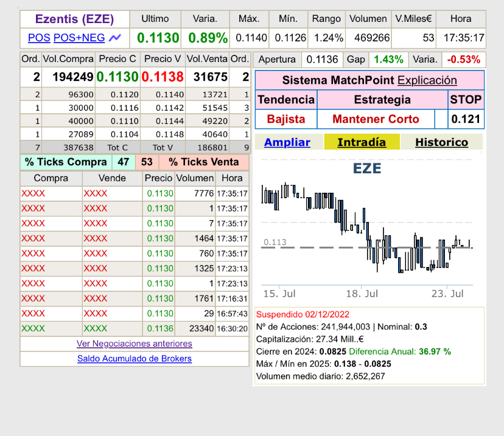Click the Máx. value 0.1140
This screenshot has height=436, width=504.
[251, 38]
